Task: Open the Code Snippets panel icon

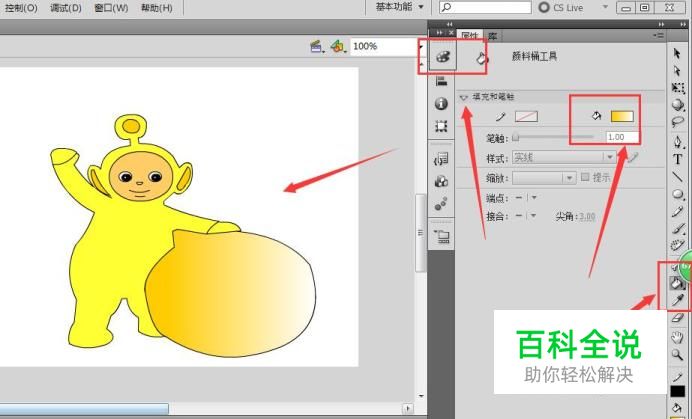Action: pyautogui.click(x=441, y=159)
